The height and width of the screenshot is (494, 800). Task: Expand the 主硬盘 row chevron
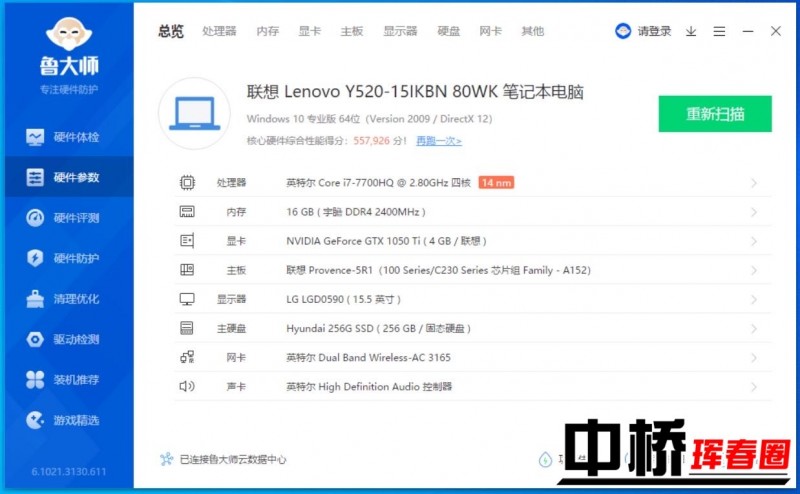click(x=754, y=328)
